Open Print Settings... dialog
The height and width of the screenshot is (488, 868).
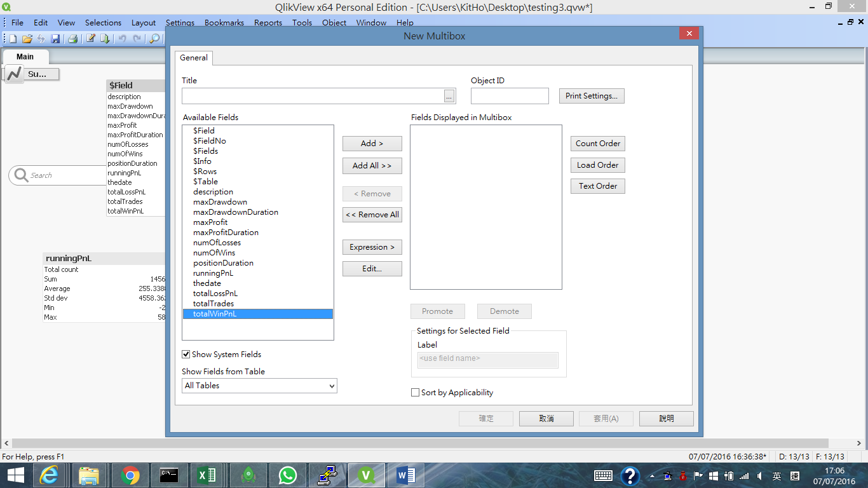[x=592, y=96]
